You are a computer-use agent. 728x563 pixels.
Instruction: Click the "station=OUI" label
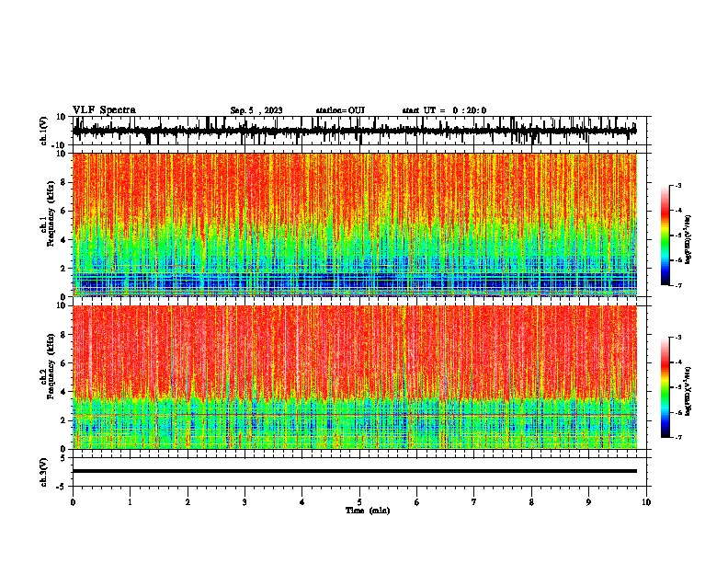(340, 110)
